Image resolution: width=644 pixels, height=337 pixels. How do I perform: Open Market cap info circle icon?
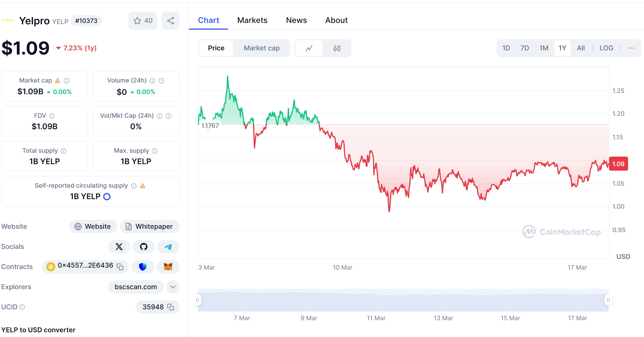tap(67, 81)
